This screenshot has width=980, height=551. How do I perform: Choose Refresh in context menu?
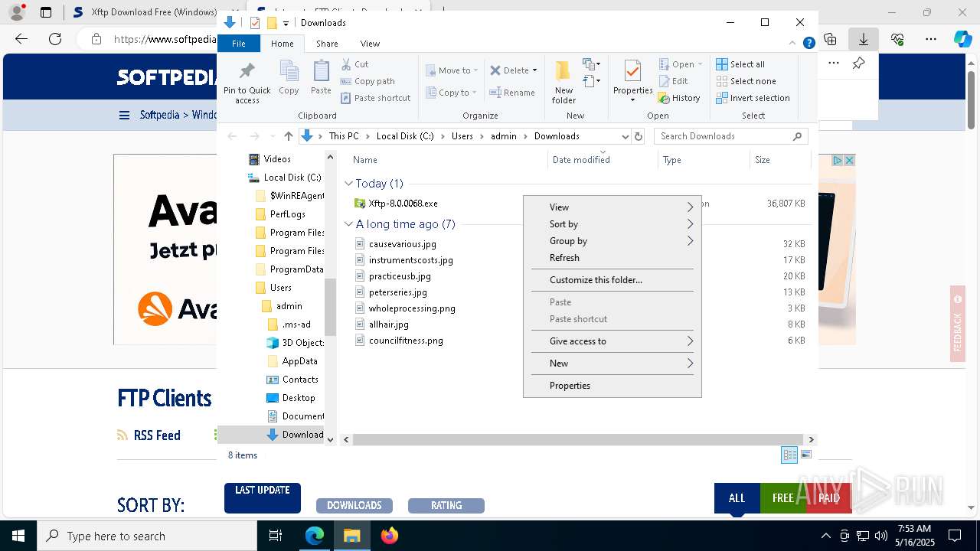click(x=612, y=258)
